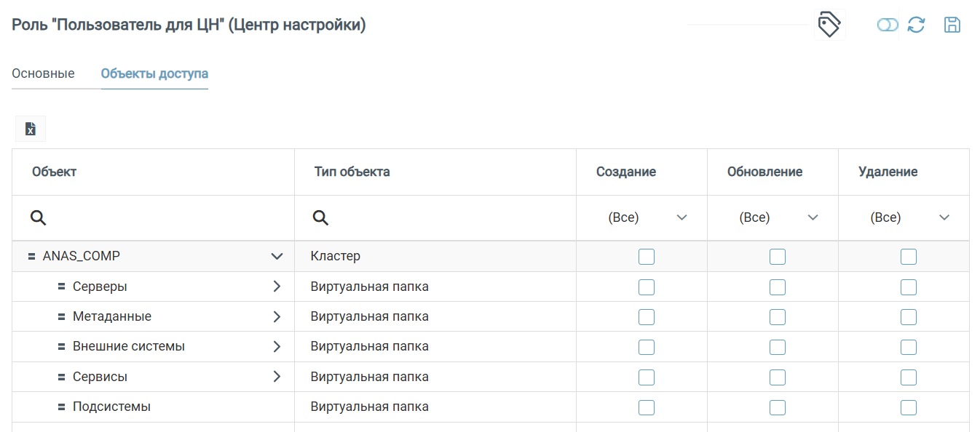Click the list marker beside Подсистемы
Screen dimensions: 980x432
point(61,407)
